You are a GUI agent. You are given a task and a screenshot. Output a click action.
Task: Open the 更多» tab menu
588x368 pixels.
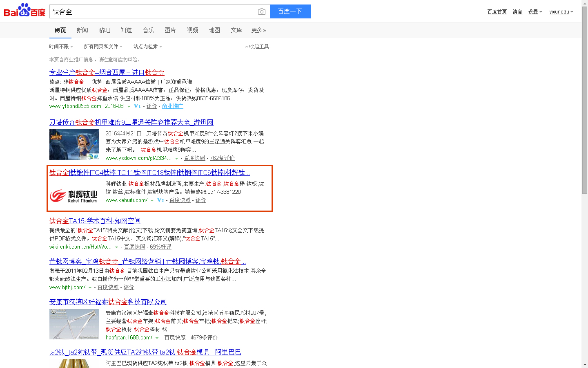tap(258, 30)
